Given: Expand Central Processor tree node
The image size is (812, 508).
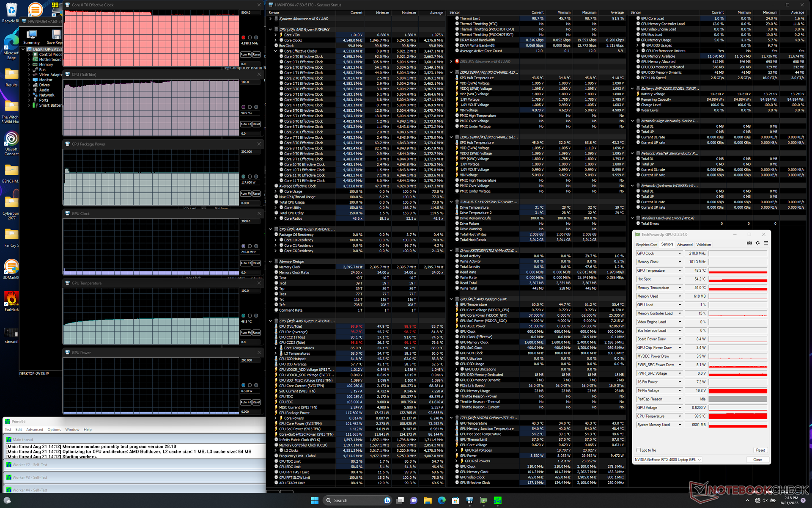Looking at the screenshot, I should click(x=29, y=55).
